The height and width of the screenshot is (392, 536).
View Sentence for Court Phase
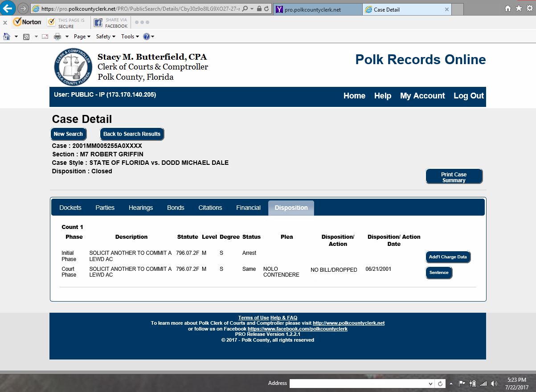[x=439, y=273]
